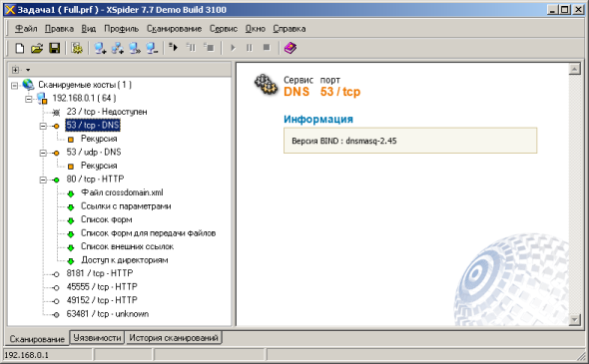This screenshot has width=589, height=364.
Task: Click details pane scrollbar up arrow
Action: [575, 69]
